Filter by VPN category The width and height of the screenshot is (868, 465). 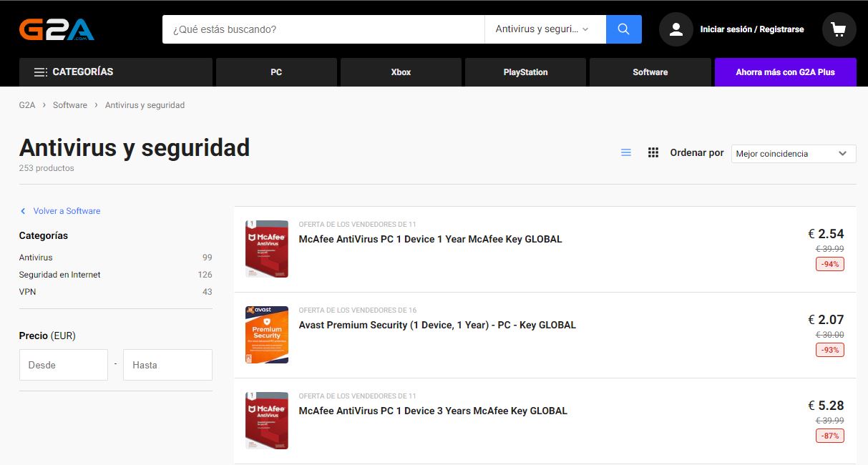(x=27, y=292)
